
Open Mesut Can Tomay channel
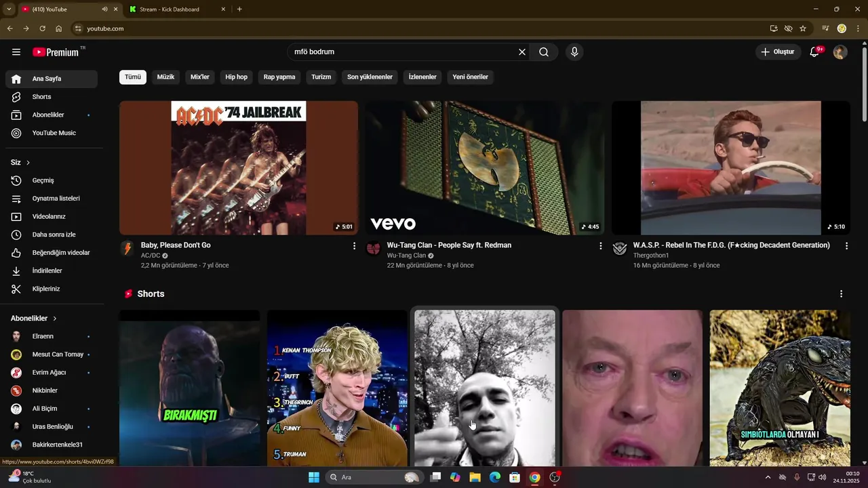pyautogui.click(x=52, y=354)
